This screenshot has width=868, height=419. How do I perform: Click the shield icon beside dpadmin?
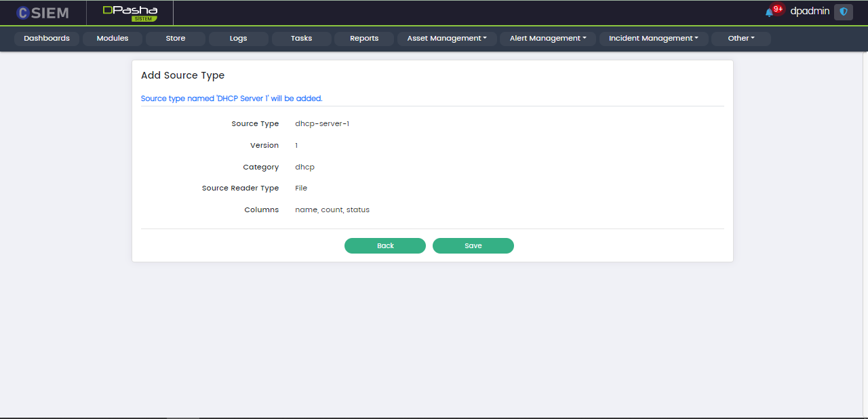[x=844, y=12]
